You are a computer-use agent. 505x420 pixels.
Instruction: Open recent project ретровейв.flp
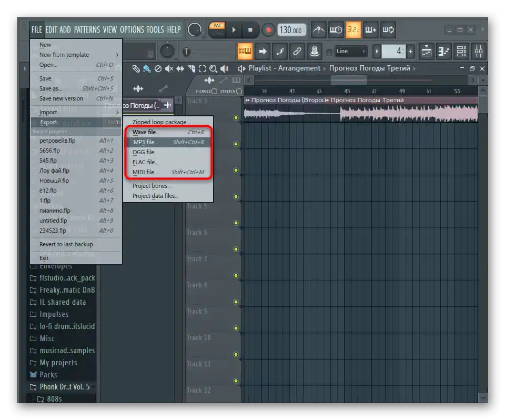(x=57, y=141)
